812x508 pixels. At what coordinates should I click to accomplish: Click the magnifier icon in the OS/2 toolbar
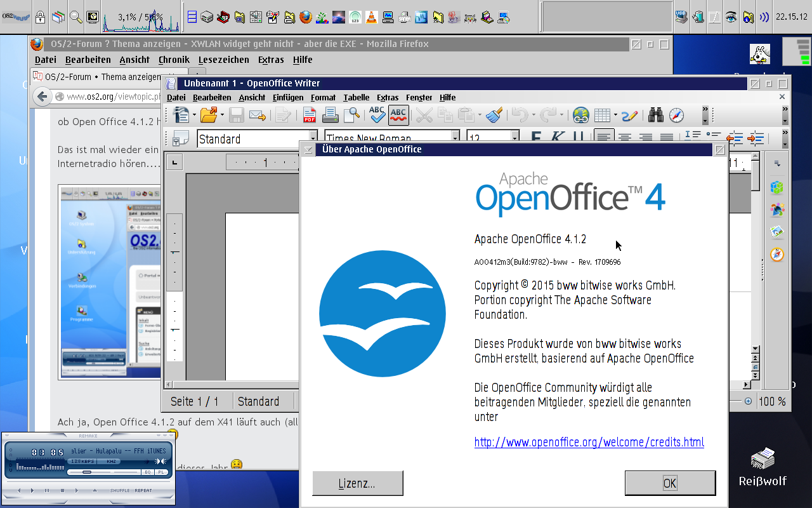[75, 17]
